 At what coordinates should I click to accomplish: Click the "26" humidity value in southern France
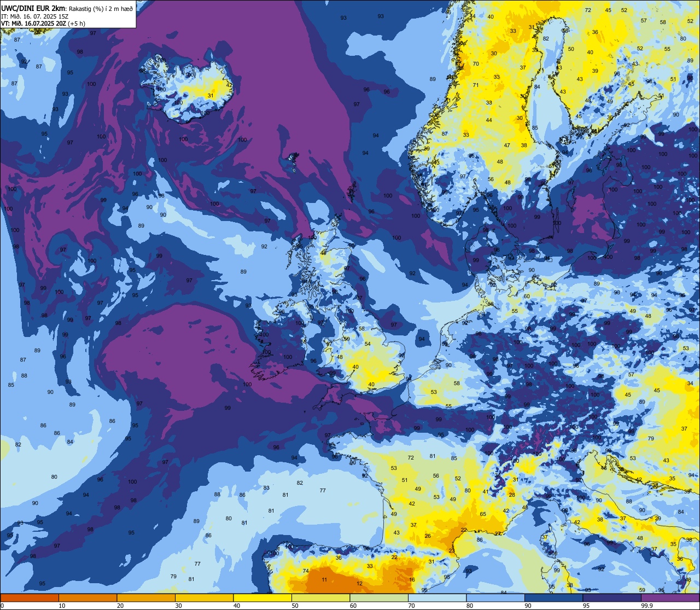click(x=428, y=536)
